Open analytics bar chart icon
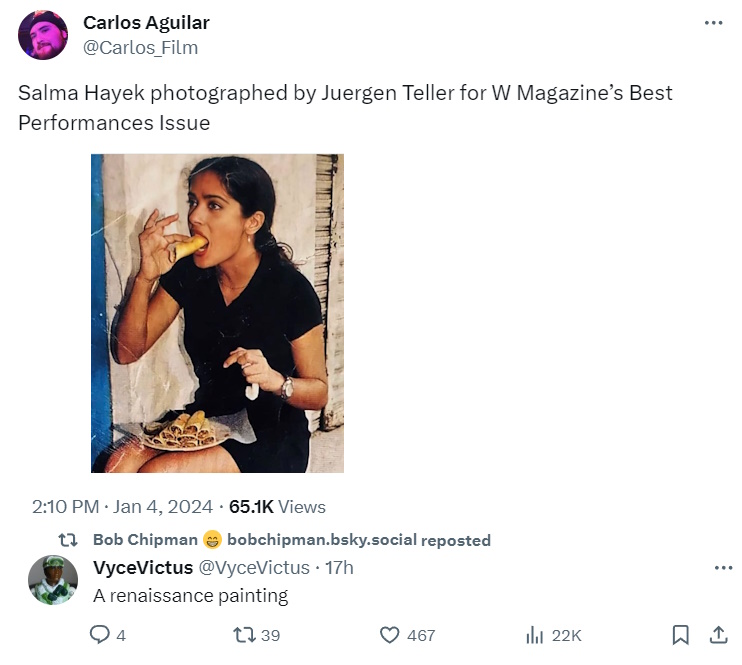 click(535, 635)
